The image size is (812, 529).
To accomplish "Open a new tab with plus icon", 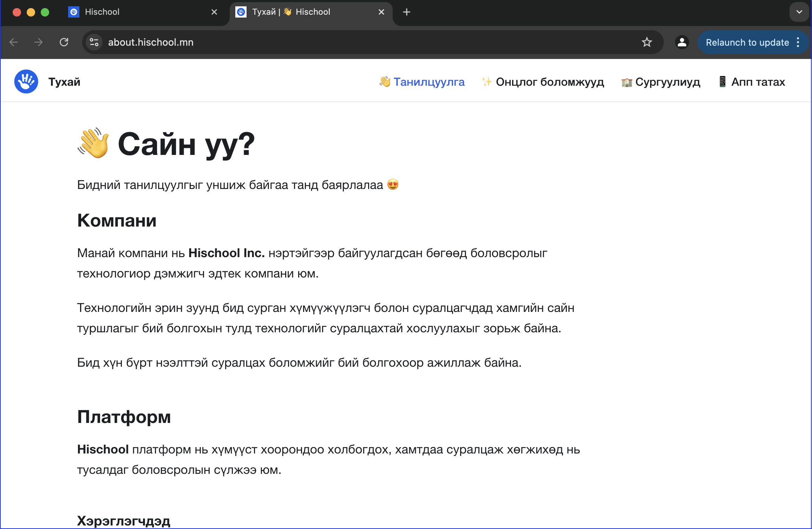I will [406, 12].
